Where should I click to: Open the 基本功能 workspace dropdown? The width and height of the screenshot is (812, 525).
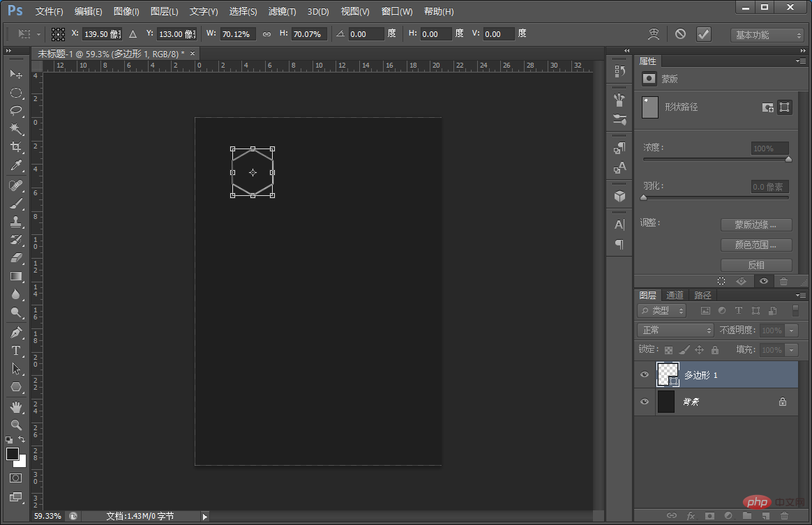click(x=767, y=35)
